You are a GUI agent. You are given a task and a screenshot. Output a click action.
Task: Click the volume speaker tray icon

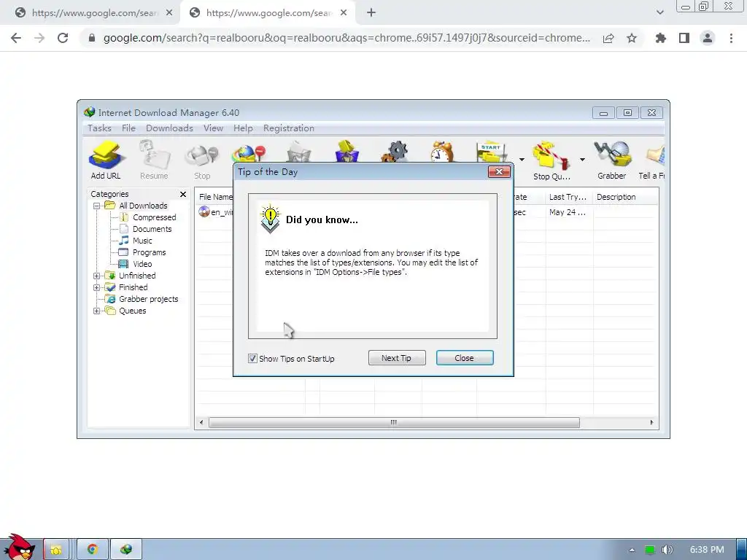[667, 550]
